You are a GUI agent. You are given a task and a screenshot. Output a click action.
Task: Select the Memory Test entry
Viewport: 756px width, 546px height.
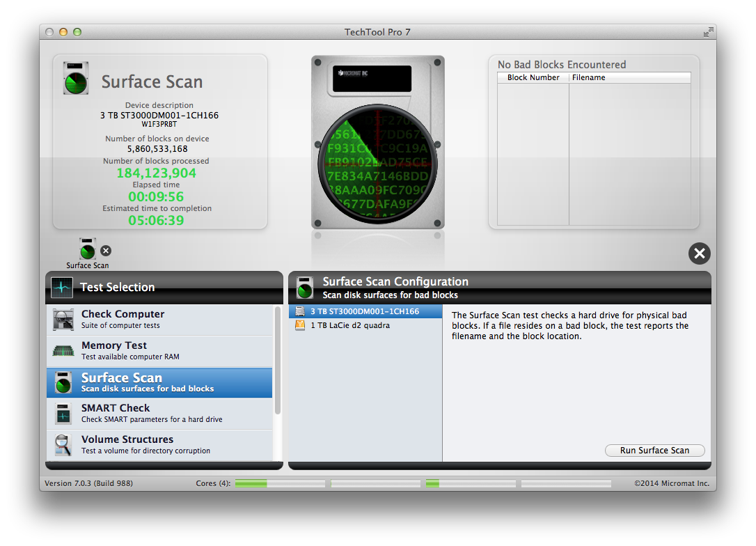point(159,351)
